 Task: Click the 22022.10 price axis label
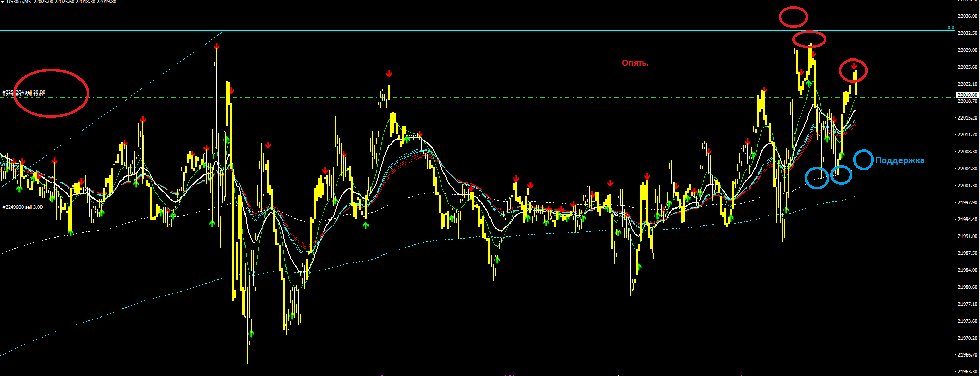(x=968, y=84)
